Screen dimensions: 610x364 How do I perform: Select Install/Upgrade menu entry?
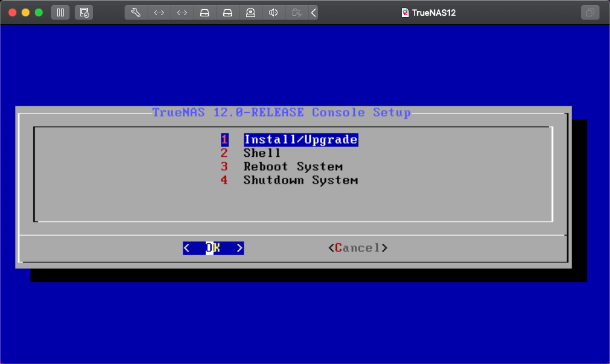[300, 140]
